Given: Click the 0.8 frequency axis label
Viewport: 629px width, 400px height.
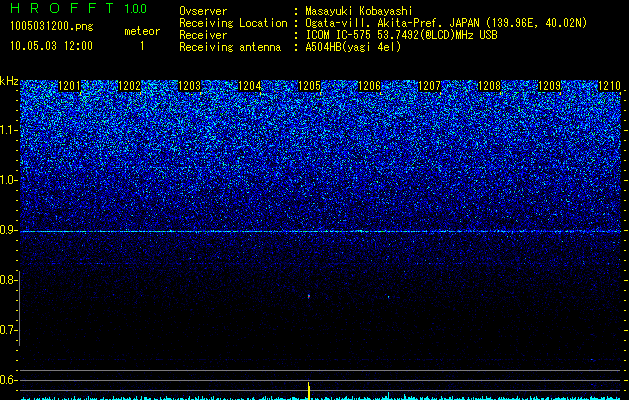Looking at the screenshot, I should 8,280.
